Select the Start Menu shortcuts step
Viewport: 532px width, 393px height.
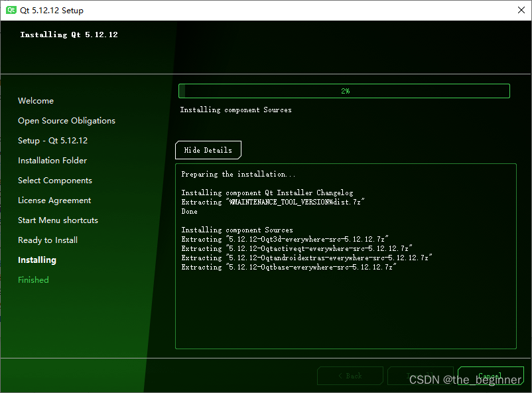[58, 220]
